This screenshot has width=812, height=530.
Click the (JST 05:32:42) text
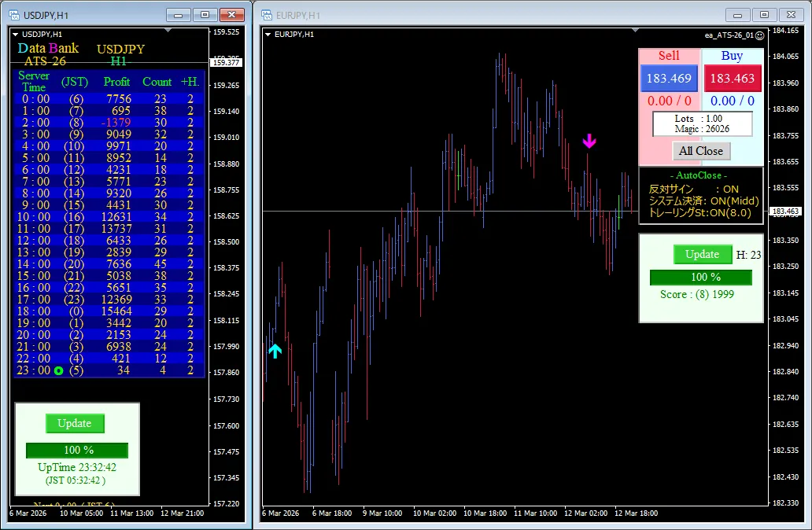tap(76, 480)
